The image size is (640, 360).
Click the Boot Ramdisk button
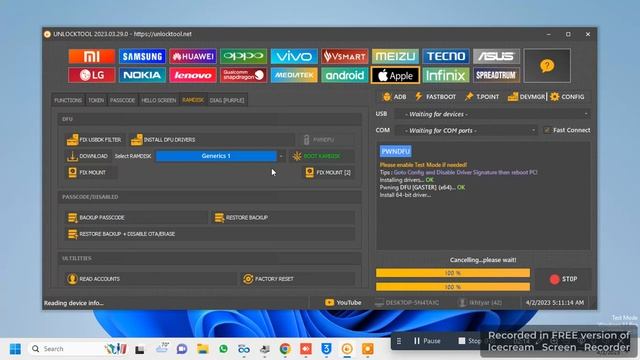point(322,156)
